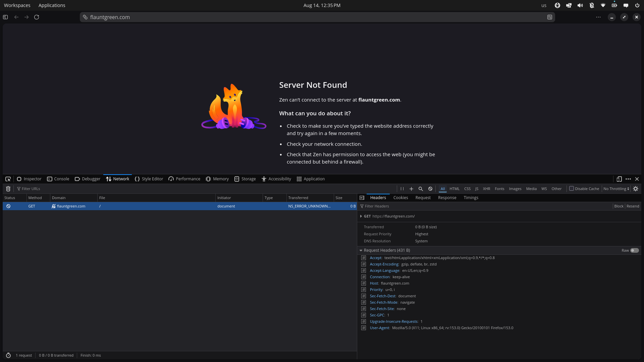Open the Timings details tab
The width and height of the screenshot is (644, 362).
click(471, 197)
